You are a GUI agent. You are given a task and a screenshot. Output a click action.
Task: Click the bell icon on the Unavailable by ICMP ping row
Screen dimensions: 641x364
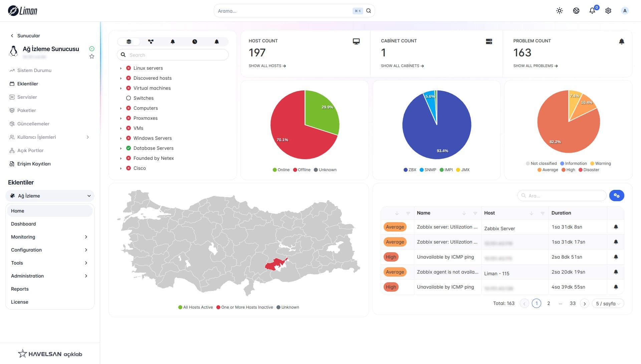tap(616, 257)
